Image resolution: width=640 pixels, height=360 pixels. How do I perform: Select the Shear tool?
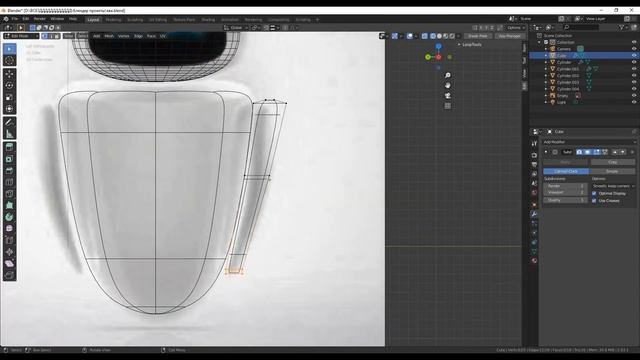pyautogui.click(x=9, y=263)
